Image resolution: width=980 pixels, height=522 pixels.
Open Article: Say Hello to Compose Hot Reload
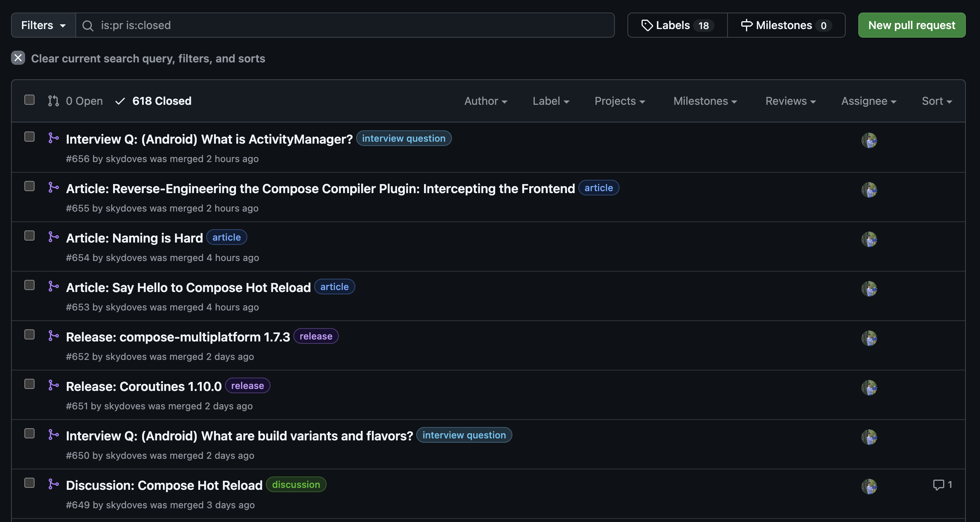[x=188, y=287]
